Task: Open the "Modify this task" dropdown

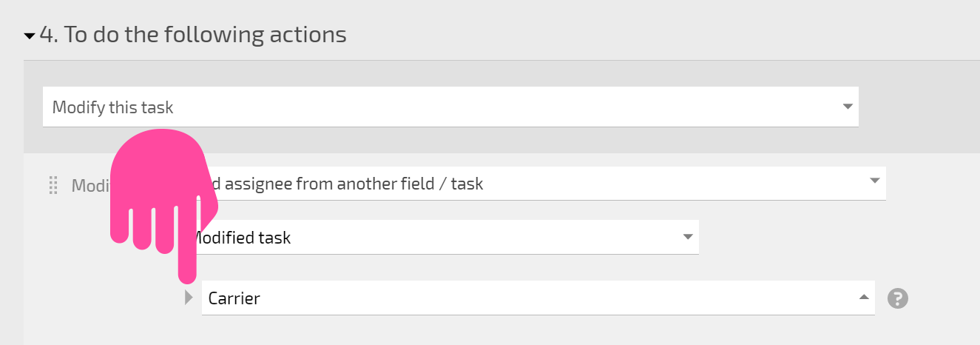Action: point(450,107)
